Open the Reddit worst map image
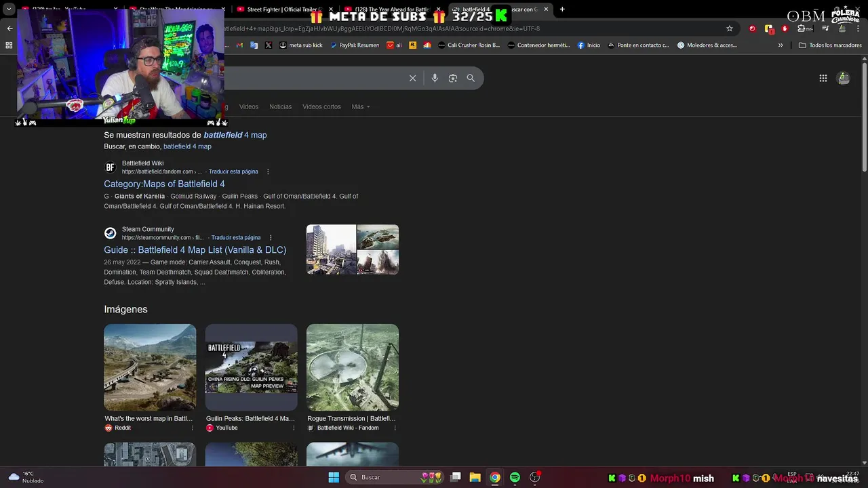 click(x=150, y=367)
